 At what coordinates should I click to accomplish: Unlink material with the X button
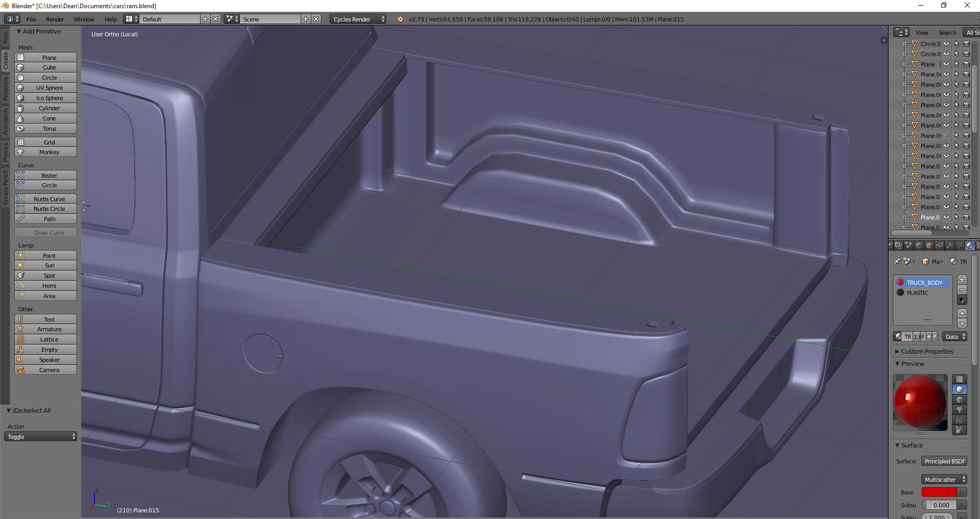pyautogui.click(x=935, y=336)
